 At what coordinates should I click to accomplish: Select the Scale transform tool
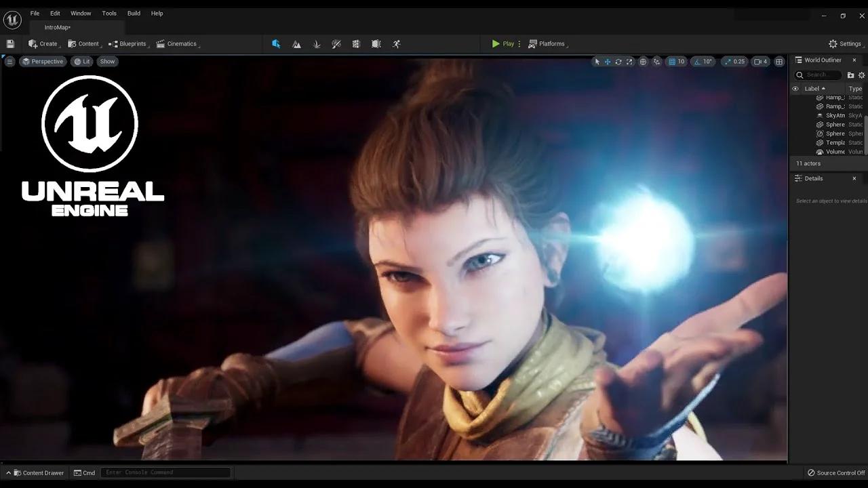[629, 61]
